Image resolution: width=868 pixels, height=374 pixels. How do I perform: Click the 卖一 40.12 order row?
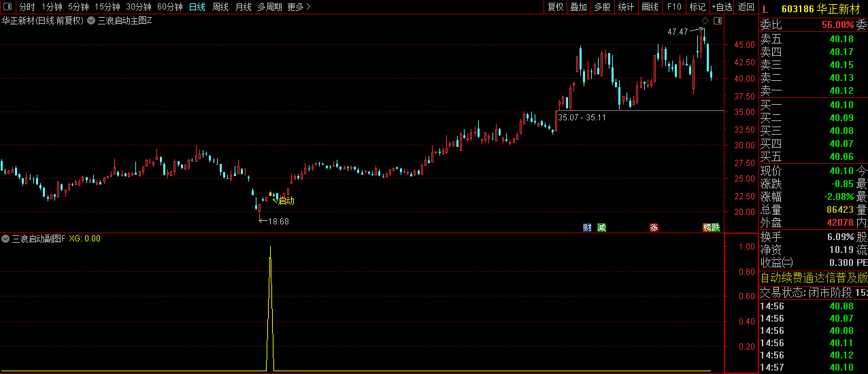pyautogui.click(x=813, y=90)
